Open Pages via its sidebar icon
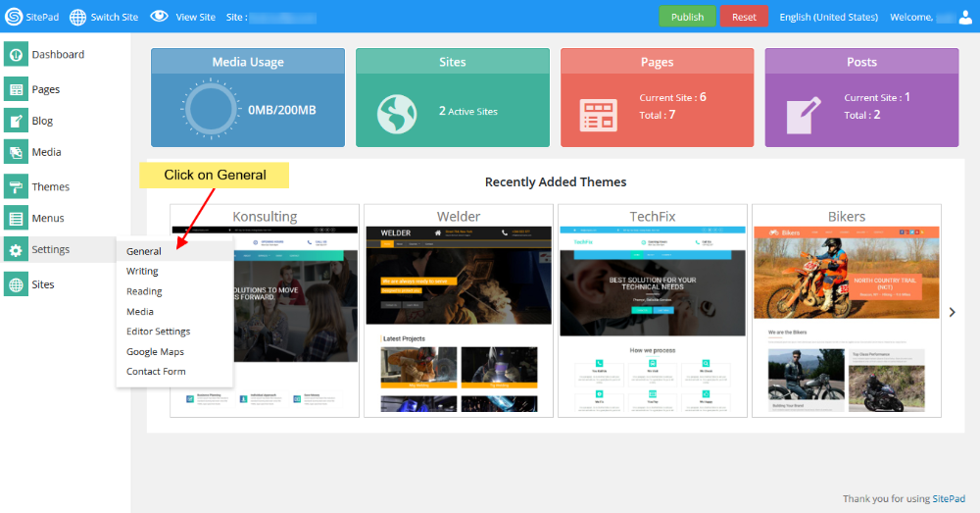 tap(15, 89)
